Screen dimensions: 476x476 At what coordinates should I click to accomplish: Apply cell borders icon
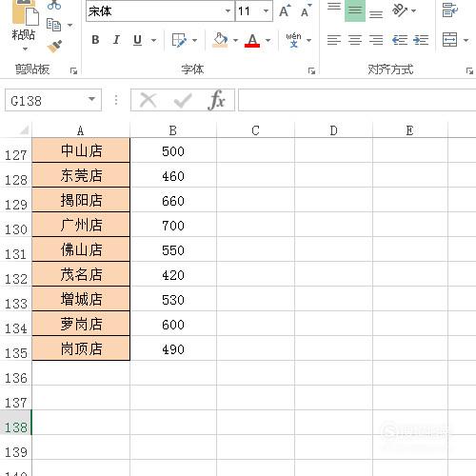point(179,40)
